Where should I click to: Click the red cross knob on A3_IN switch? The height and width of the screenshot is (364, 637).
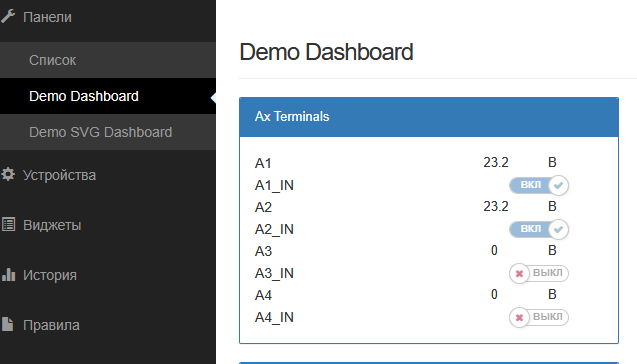click(519, 273)
